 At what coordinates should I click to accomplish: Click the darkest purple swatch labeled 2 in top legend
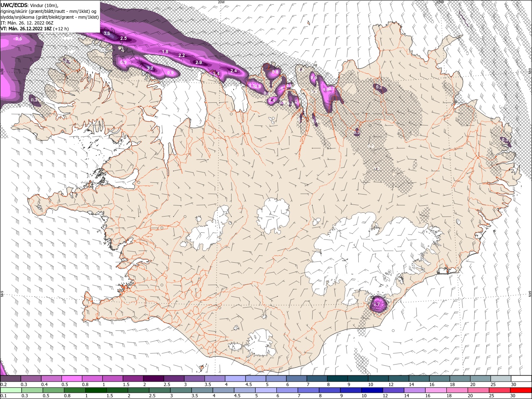pyautogui.click(x=153, y=379)
